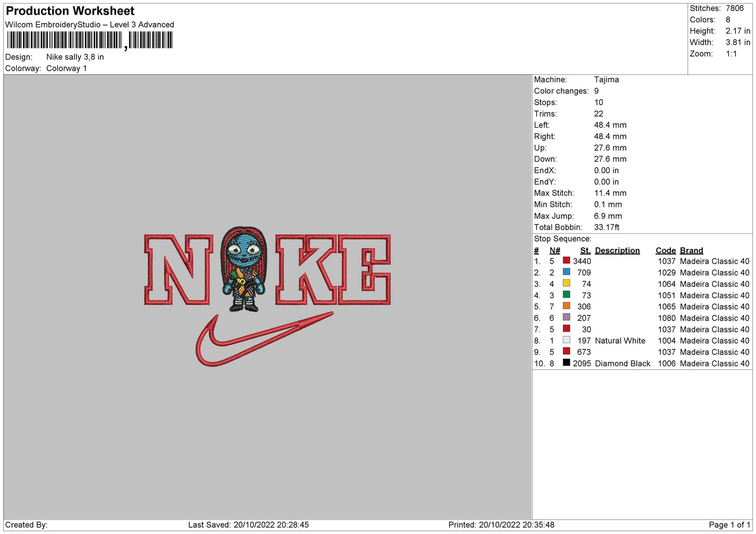The height and width of the screenshot is (534, 756).
Task: Click the 'N#' column header
Action: 555,251
